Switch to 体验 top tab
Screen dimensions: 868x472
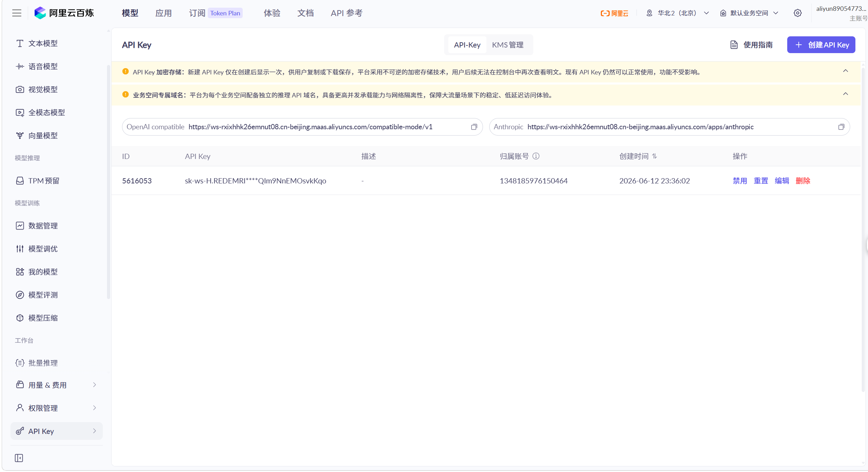272,13
